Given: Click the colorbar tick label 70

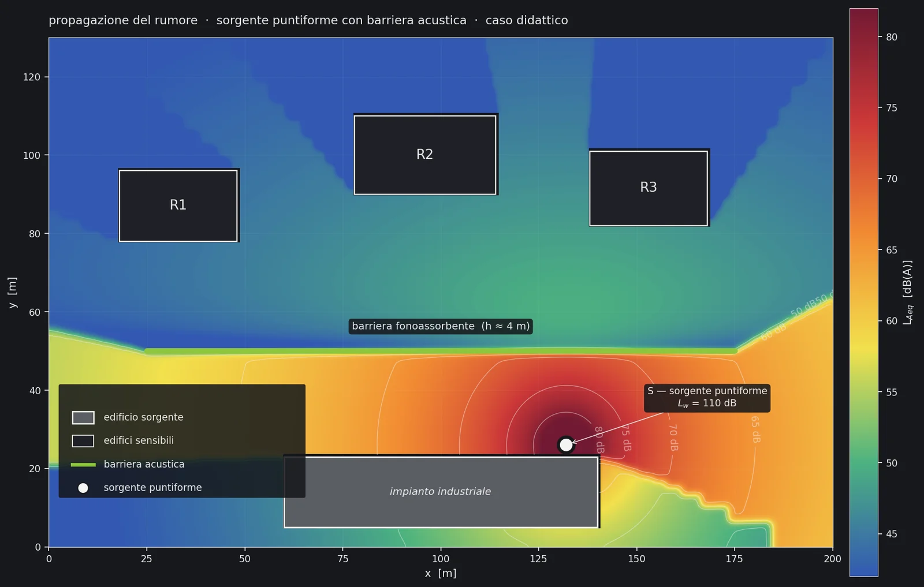Looking at the screenshot, I should coord(892,179).
